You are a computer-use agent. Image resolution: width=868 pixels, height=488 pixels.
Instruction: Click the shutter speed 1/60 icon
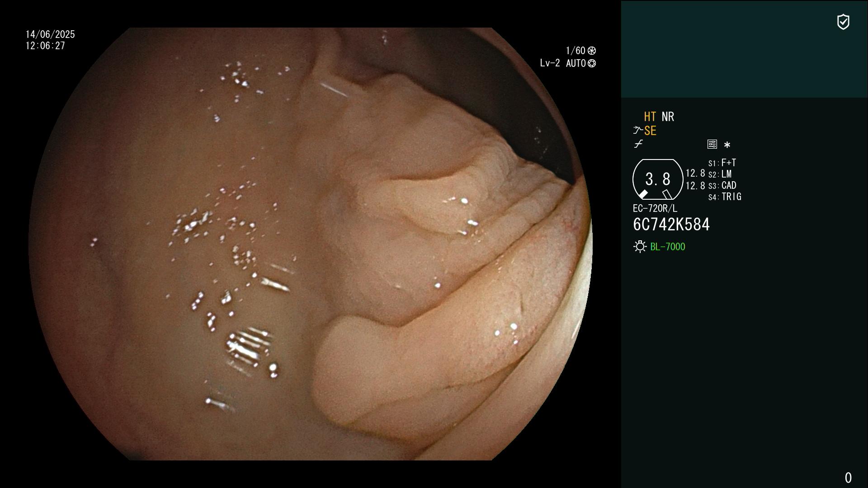click(592, 51)
